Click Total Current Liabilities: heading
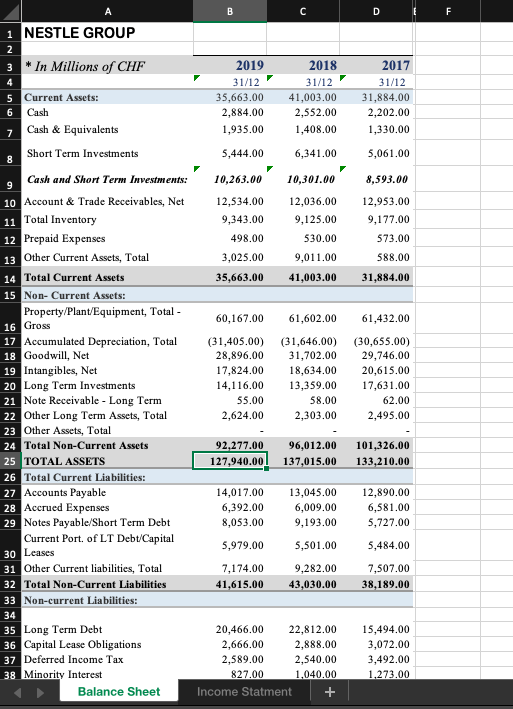This screenshot has width=513, height=709. [85, 477]
